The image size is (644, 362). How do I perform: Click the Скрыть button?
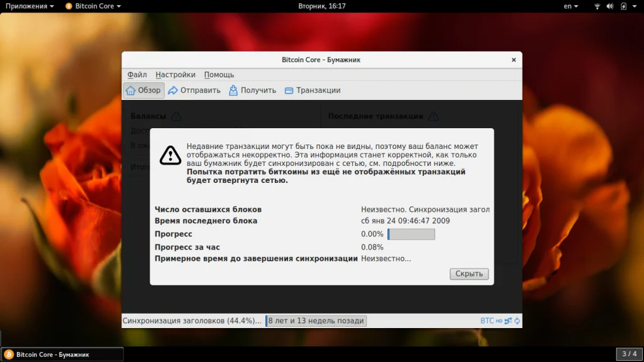(469, 274)
